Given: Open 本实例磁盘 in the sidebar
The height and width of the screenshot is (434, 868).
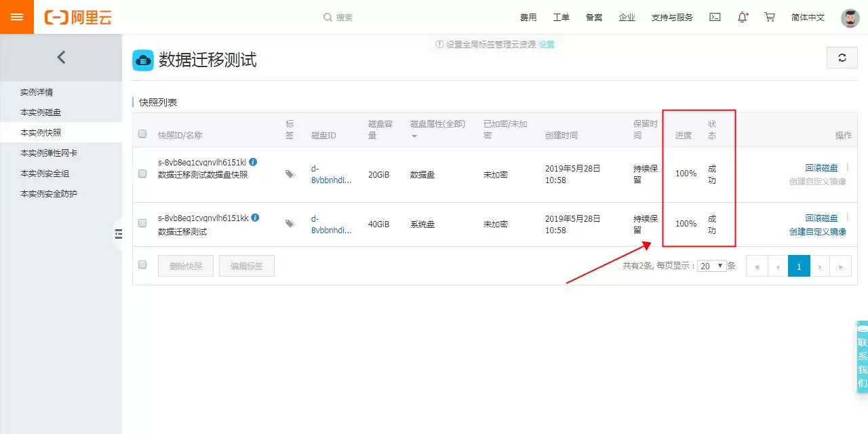Looking at the screenshot, I should coord(41,113).
